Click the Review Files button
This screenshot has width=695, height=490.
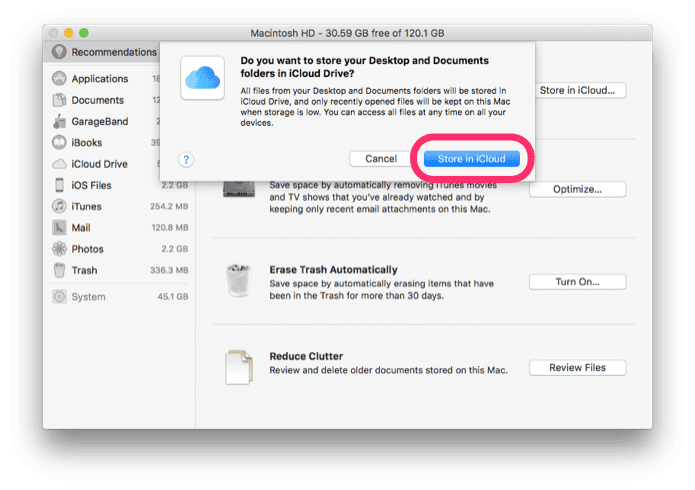tap(577, 368)
